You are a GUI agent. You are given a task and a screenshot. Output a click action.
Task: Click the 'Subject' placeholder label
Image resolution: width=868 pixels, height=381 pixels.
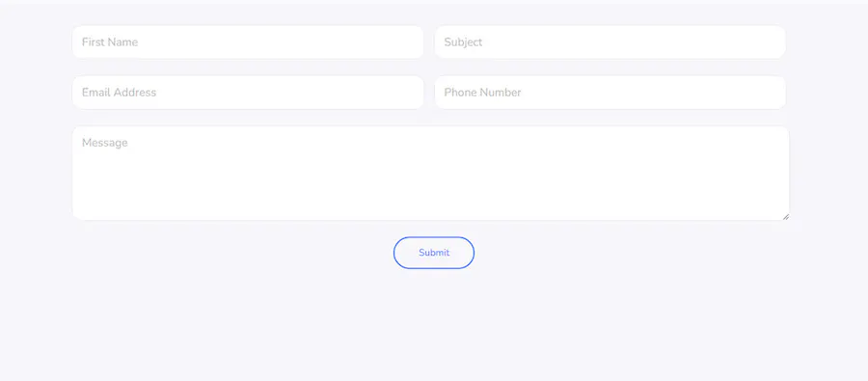click(463, 42)
